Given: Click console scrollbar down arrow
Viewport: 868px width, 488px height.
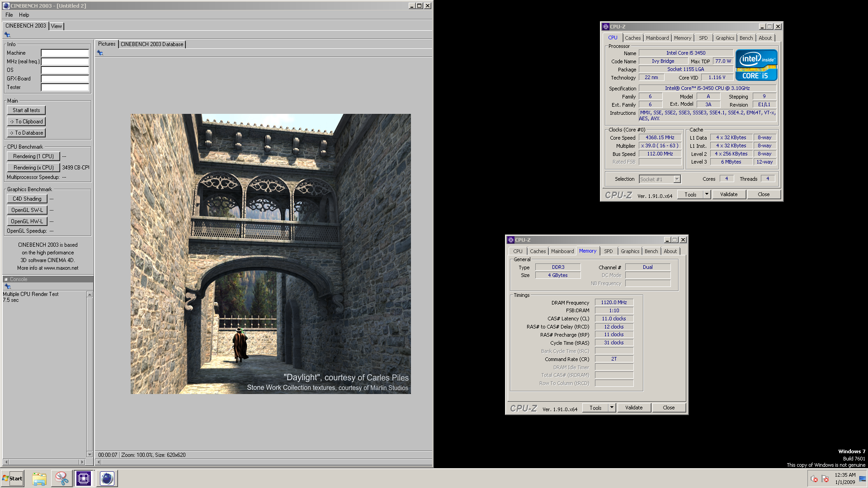Looking at the screenshot, I should point(90,455).
